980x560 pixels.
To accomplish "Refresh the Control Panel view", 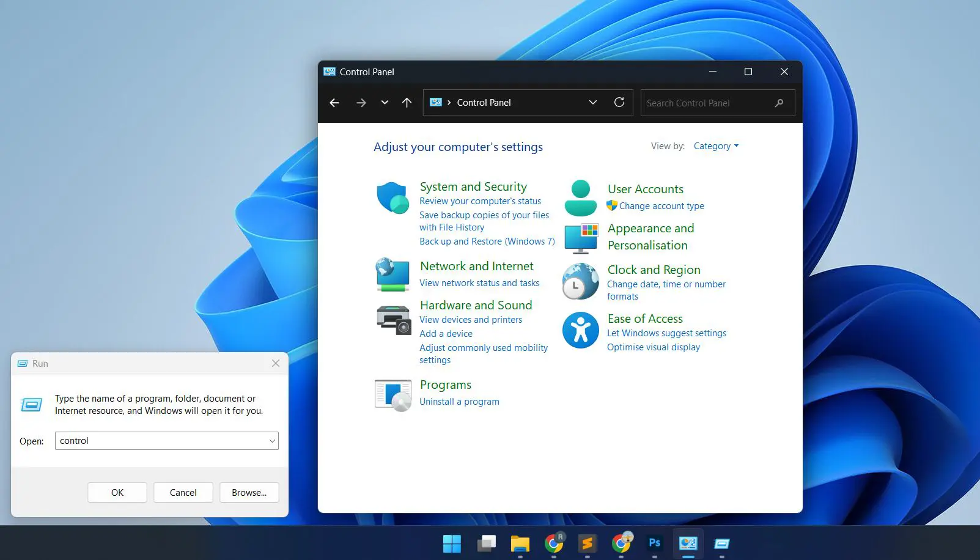I will coord(619,102).
